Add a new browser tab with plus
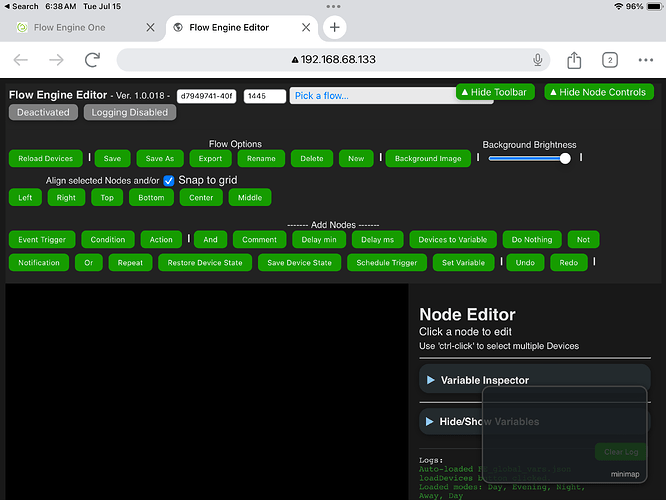This screenshot has height=500, width=666. [334, 27]
